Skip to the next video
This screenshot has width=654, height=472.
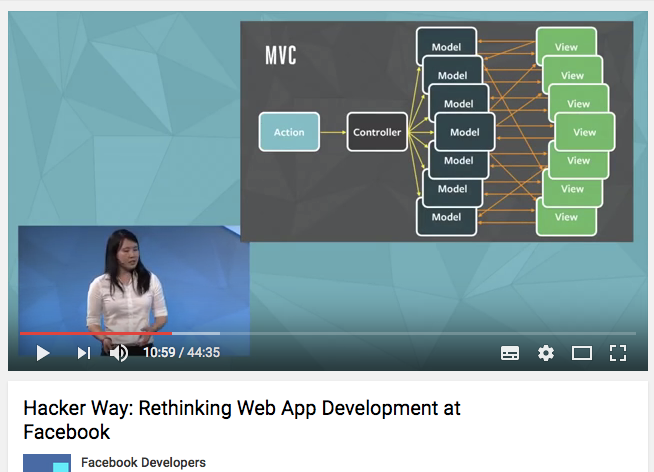(84, 353)
